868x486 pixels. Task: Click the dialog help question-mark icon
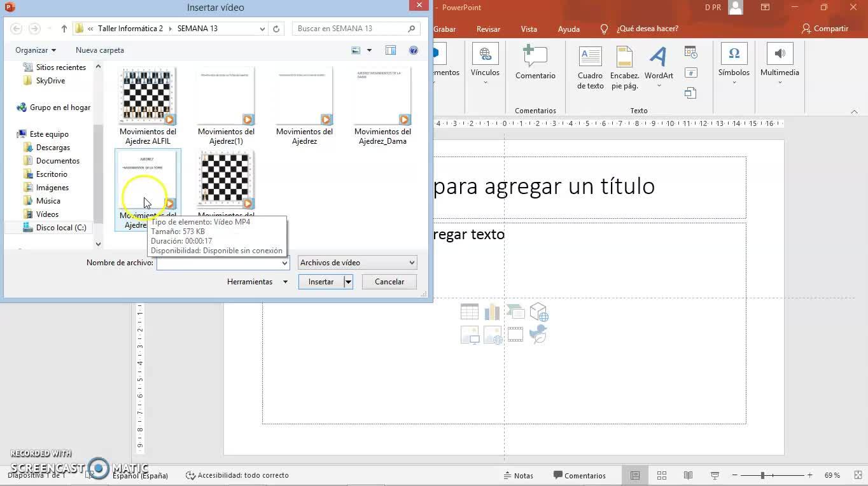pos(414,50)
